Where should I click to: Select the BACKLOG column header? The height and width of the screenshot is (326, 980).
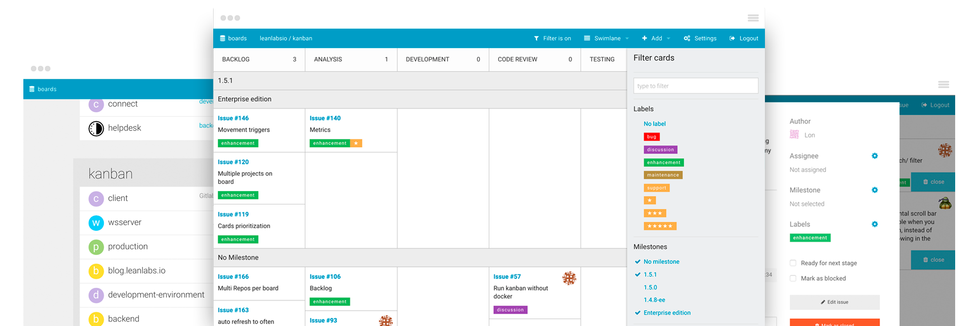259,60
